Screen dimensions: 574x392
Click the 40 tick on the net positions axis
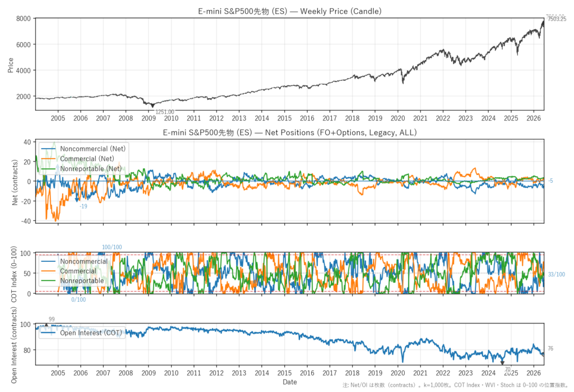tap(27, 142)
